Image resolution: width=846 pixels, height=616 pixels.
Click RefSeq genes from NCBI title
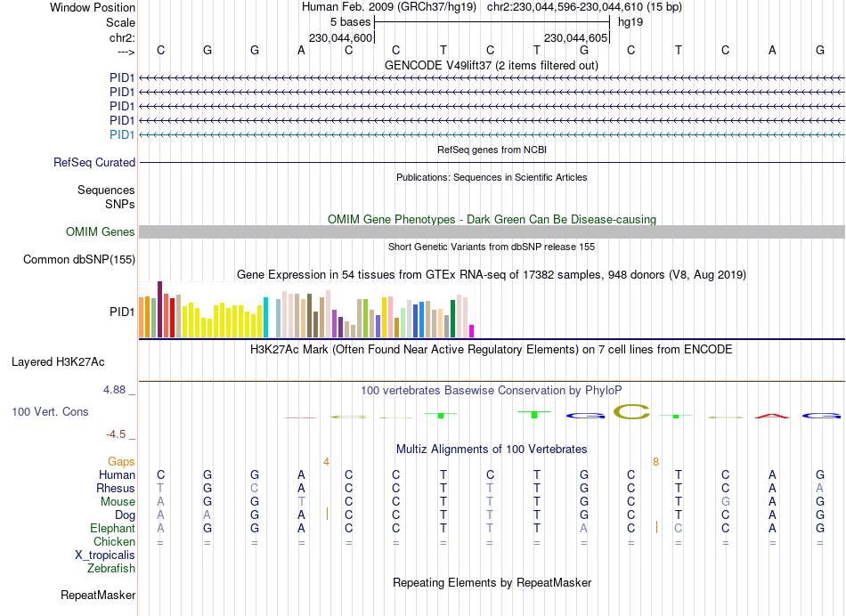pos(492,150)
